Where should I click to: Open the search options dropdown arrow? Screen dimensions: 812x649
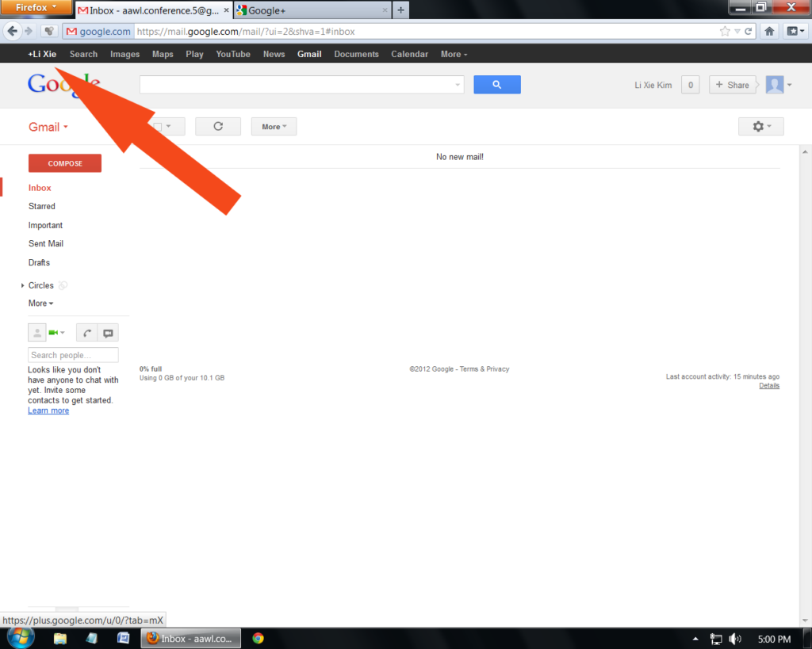(x=458, y=85)
